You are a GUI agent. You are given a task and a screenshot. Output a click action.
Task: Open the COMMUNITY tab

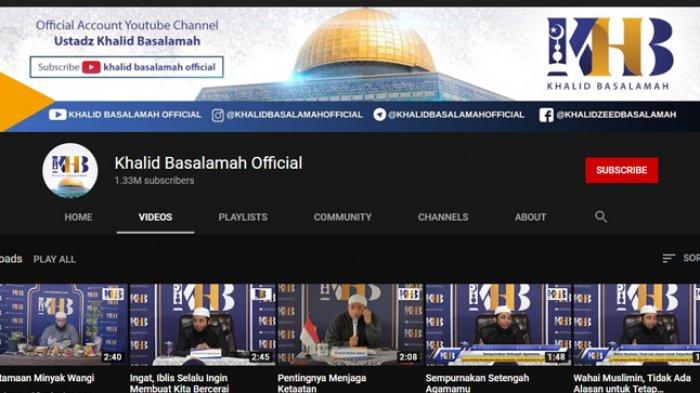tap(342, 217)
